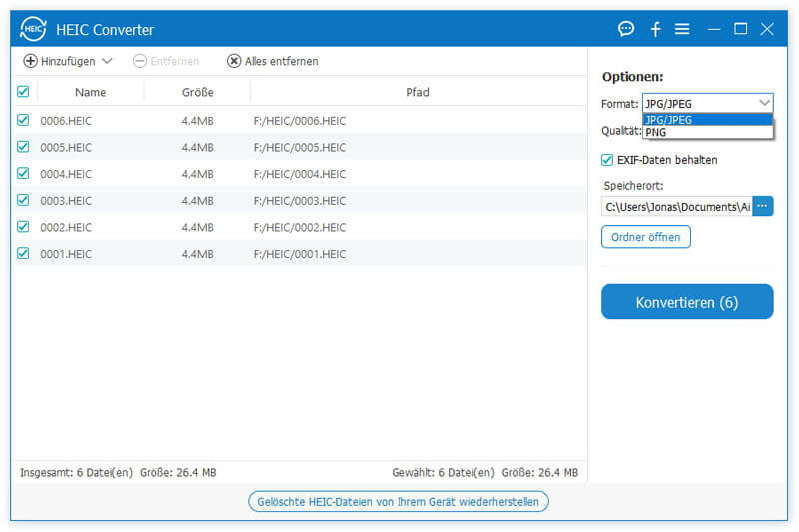This screenshot has height=532, width=799.
Task: Uncheck the 0006.HEIC file checkbox
Action: (24, 120)
